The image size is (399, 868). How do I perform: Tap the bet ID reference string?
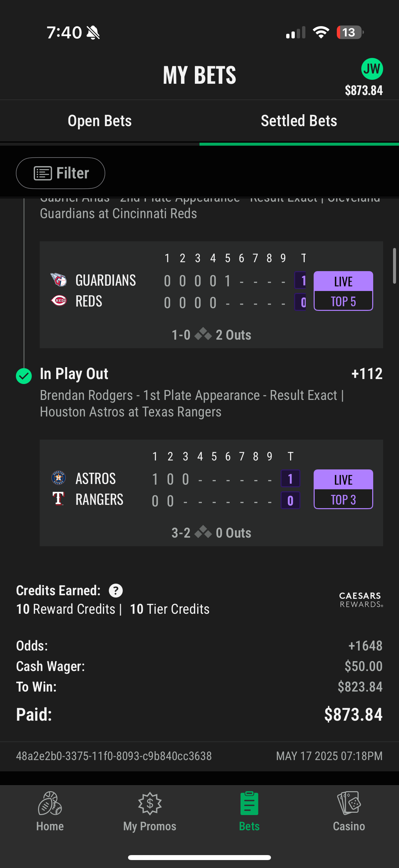(x=114, y=756)
